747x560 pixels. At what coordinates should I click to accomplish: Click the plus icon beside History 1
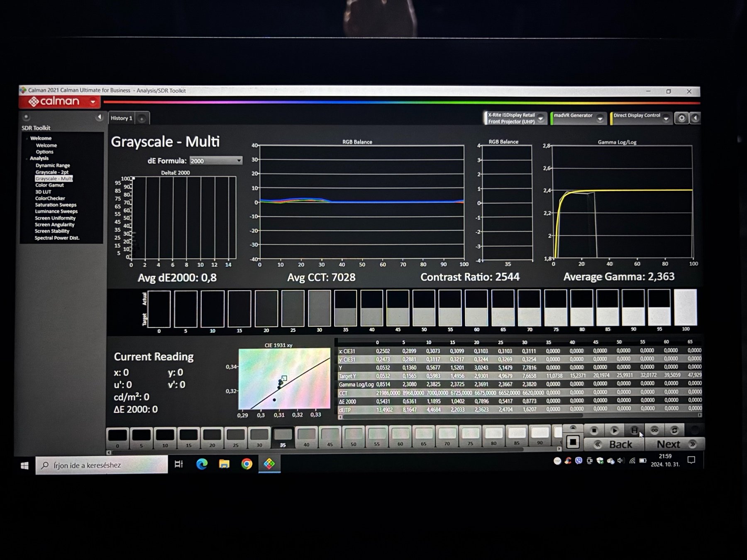[x=142, y=119]
